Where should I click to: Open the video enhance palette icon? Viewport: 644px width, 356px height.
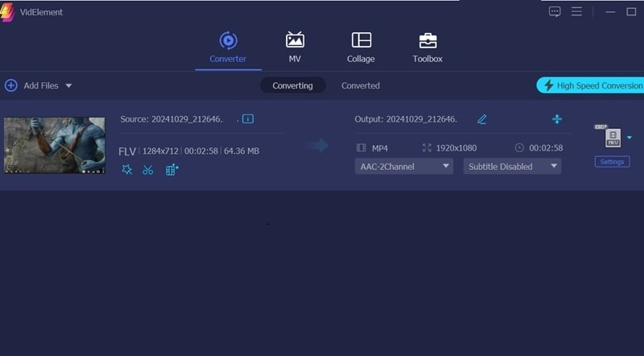click(x=171, y=169)
